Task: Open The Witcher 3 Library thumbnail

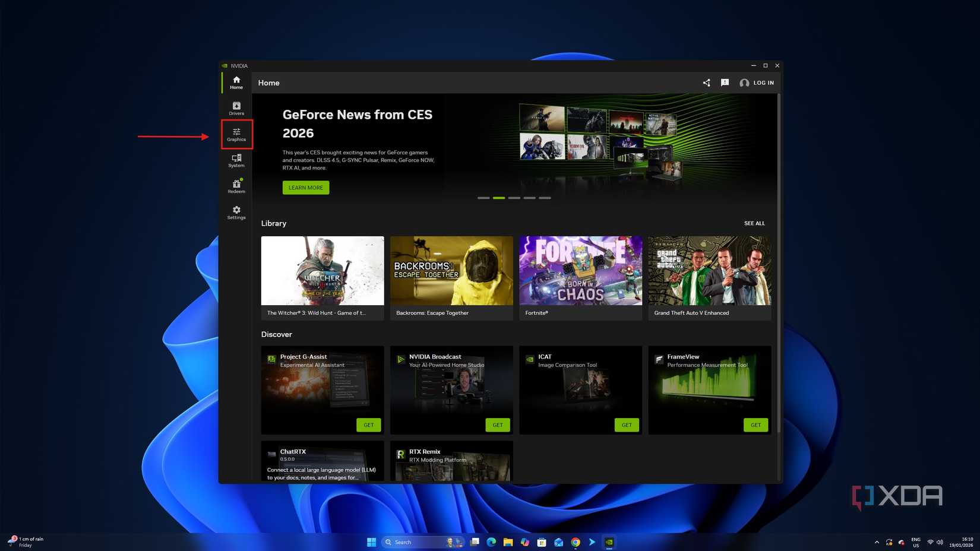Action: [322, 271]
